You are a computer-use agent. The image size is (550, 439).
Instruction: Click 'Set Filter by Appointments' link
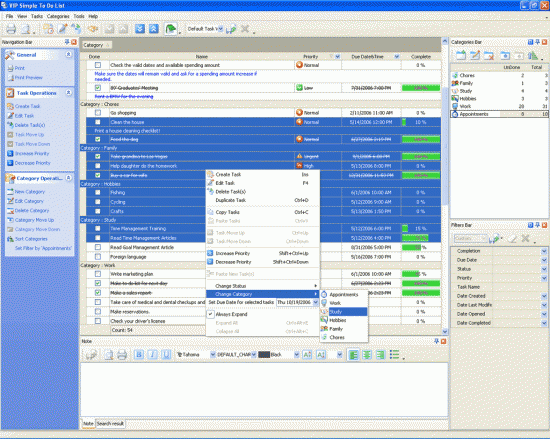(43, 248)
